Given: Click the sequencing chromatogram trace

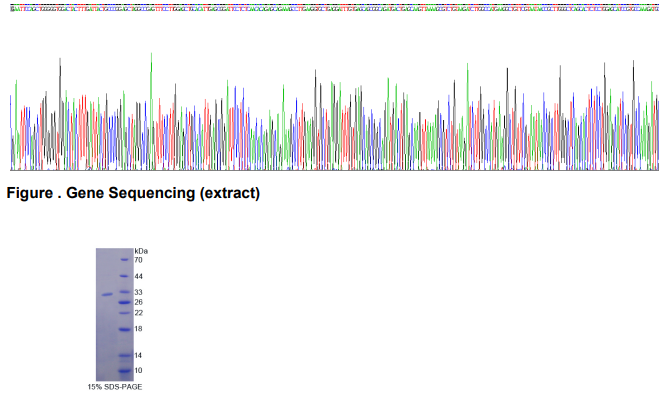Looking at the screenshot, I should click(x=334, y=112).
